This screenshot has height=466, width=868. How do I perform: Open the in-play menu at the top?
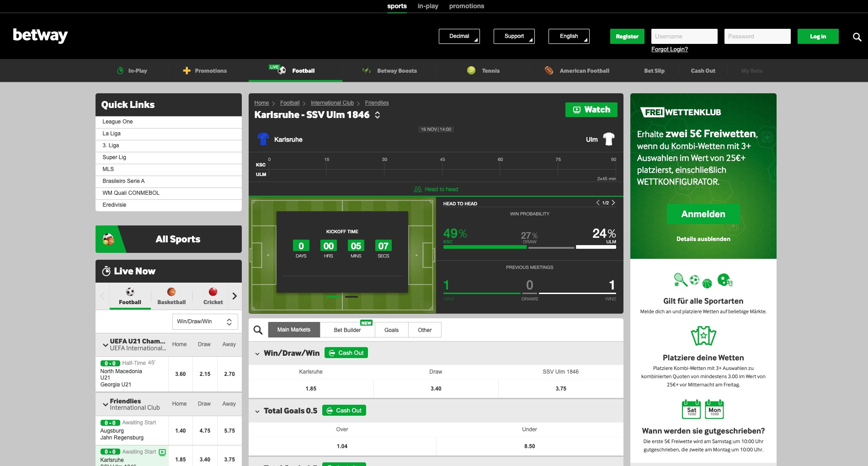tap(427, 6)
